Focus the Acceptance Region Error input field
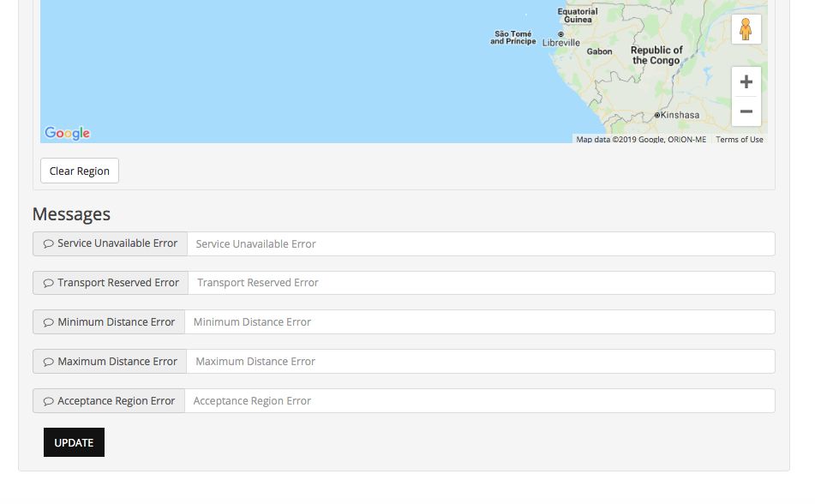The width and height of the screenshot is (815, 504). 480,401
